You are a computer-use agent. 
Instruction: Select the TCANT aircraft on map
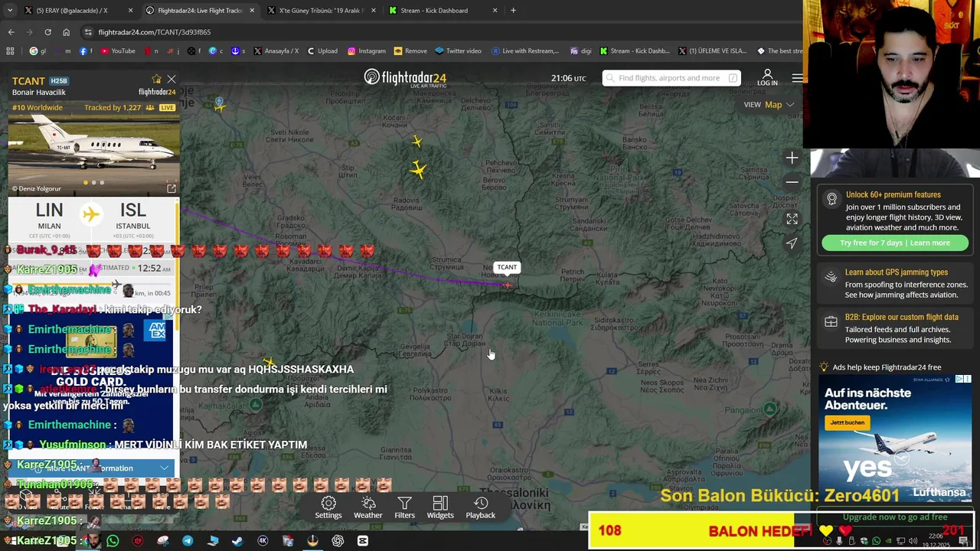click(507, 285)
